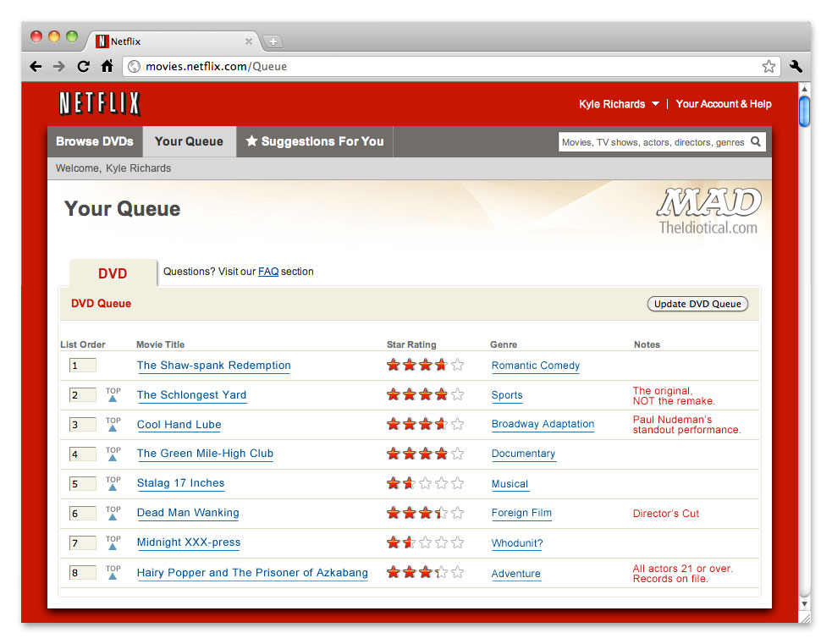Browse the Sports genre link
This screenshot has height=644, width=832.
[x=507, y=395]
